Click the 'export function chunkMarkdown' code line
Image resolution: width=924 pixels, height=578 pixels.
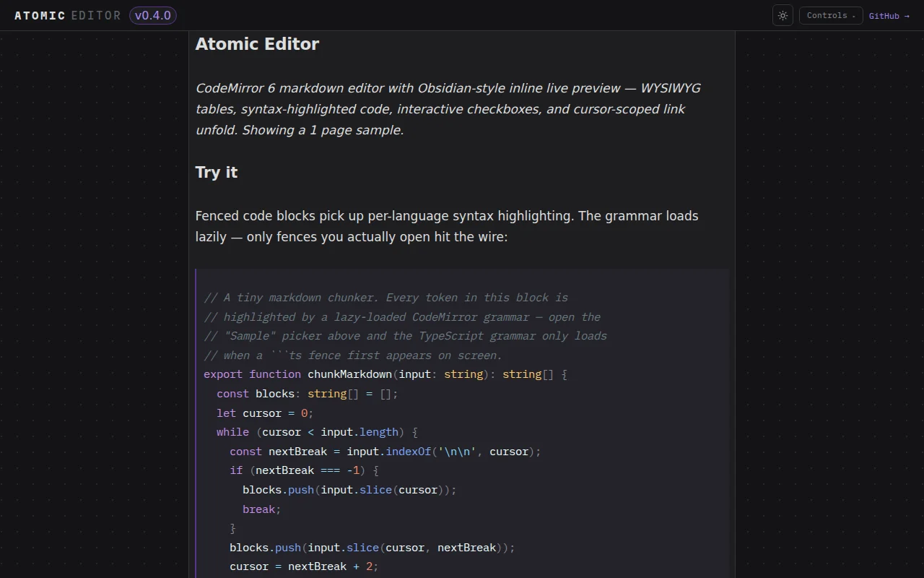click(385, 374)
